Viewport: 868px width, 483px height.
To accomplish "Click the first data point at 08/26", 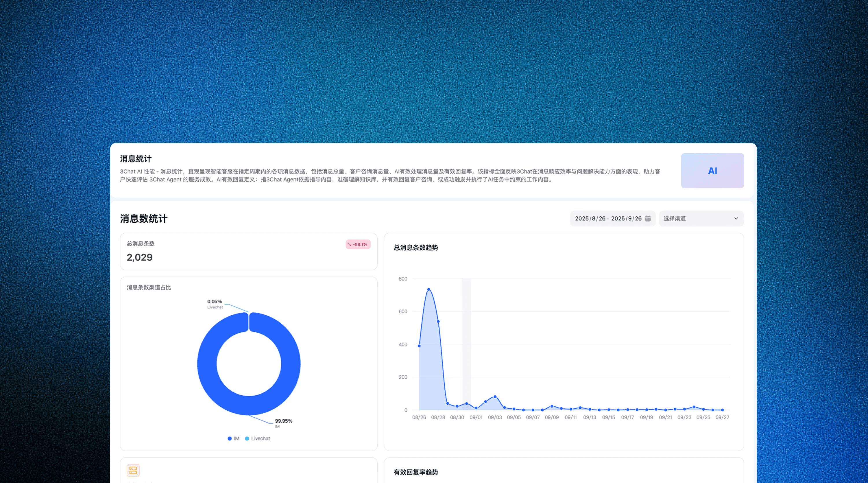I will coord(419,346).
